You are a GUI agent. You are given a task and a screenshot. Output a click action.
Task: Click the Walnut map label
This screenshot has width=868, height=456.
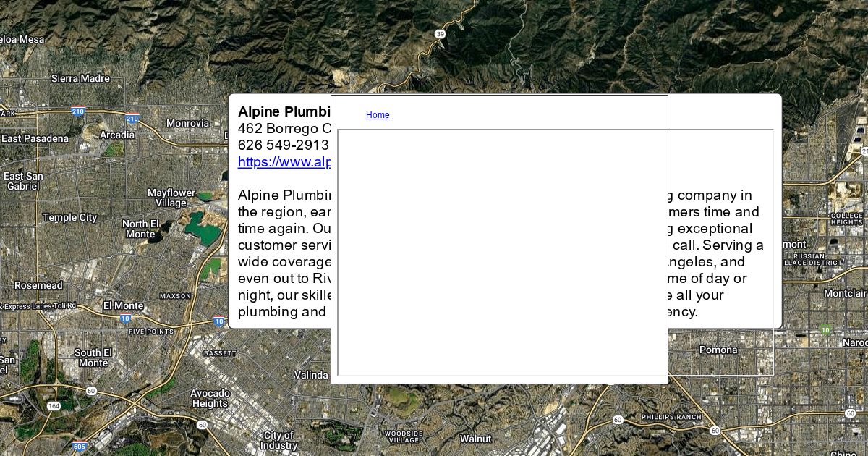point(475,439)
